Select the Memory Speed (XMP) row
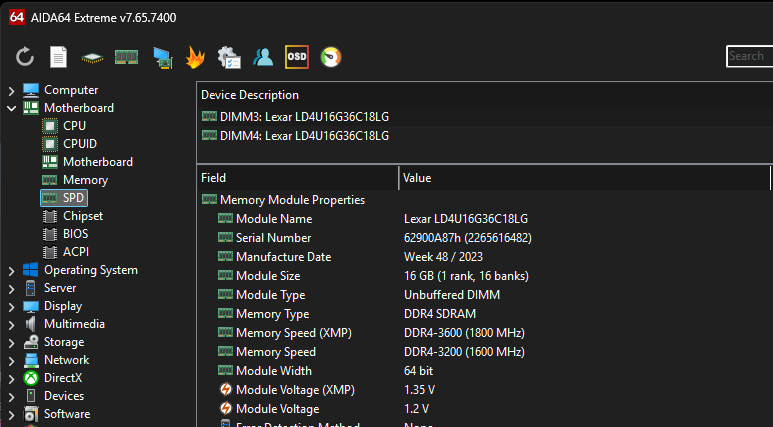This screenshot has height=427, width=773. 485,333
